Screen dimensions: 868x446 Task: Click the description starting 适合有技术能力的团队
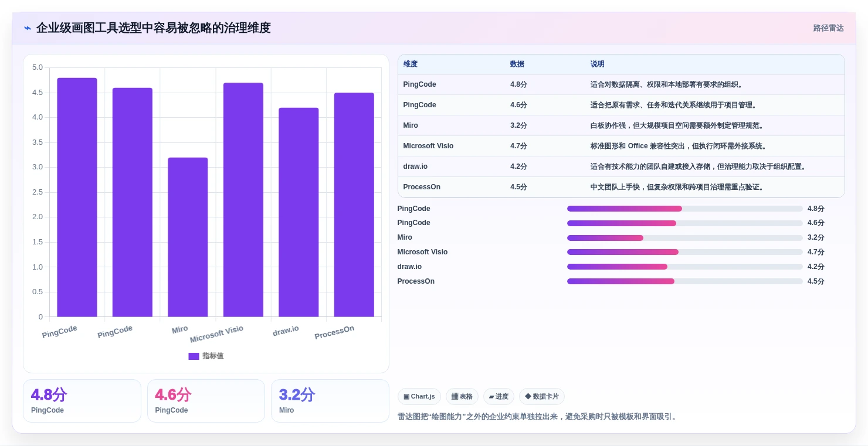point(698,166)
